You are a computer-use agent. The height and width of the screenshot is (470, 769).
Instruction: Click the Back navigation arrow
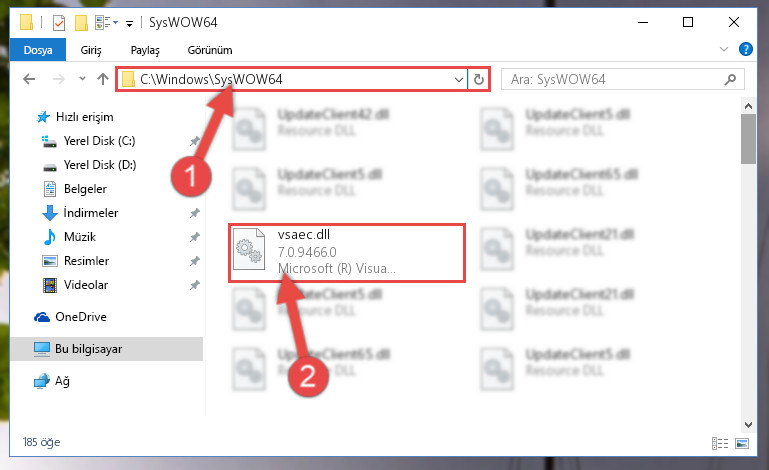pos(29,79)
